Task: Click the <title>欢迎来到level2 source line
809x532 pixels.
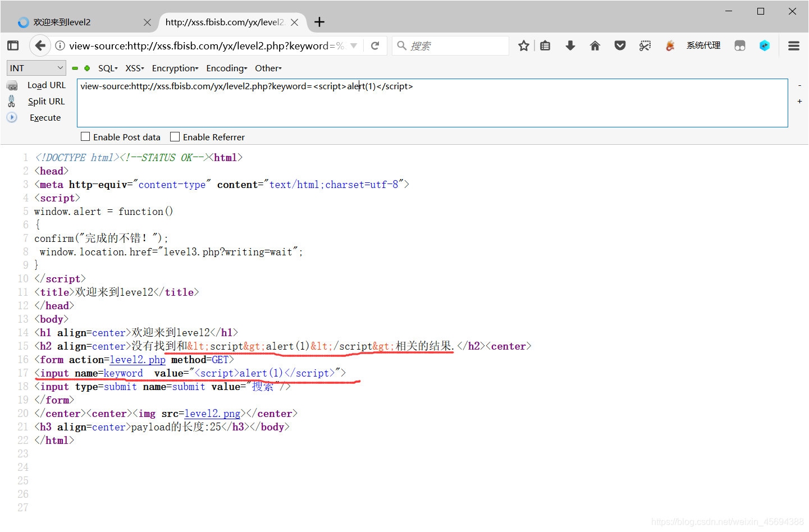Action: [x=117, y=292]
